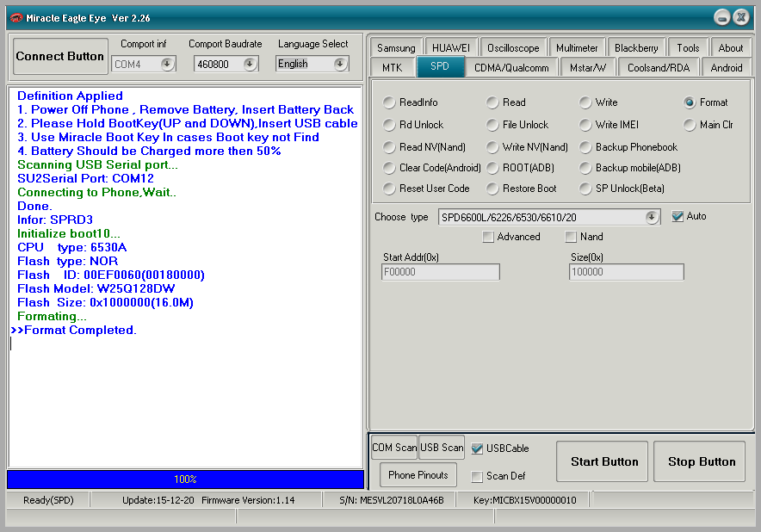Click the Start Addr(0x) input field
761x532 pixels.
pos(441,272)
